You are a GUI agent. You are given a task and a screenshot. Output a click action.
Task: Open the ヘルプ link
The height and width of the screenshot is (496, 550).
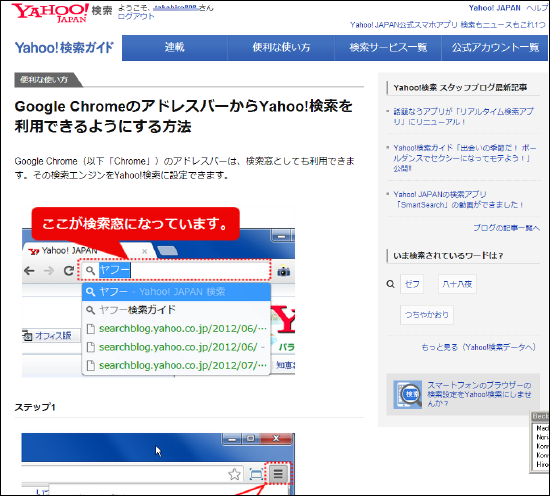[x=537, y=8]
